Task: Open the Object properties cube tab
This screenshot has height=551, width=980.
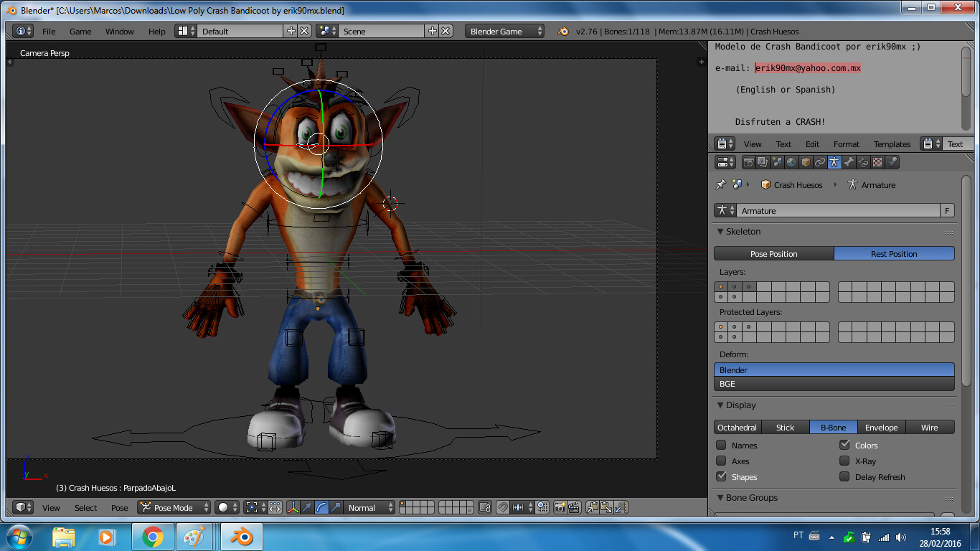Action: click(806, 163)
